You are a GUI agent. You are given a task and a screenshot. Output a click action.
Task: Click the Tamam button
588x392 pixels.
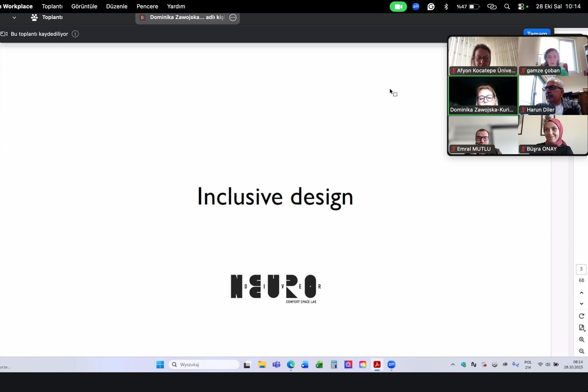[537, 33]
